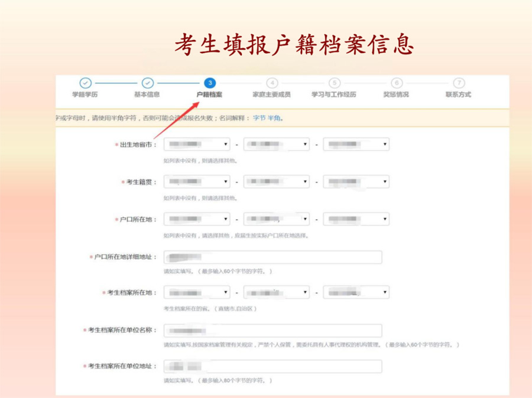Click the step 6 circle icon

click(x=397, y=83)
